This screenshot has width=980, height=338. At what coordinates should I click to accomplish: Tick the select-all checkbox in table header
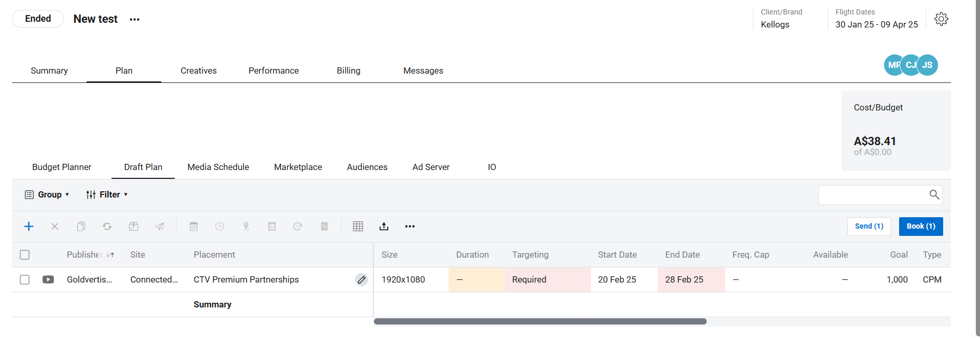tap(25, 255)
